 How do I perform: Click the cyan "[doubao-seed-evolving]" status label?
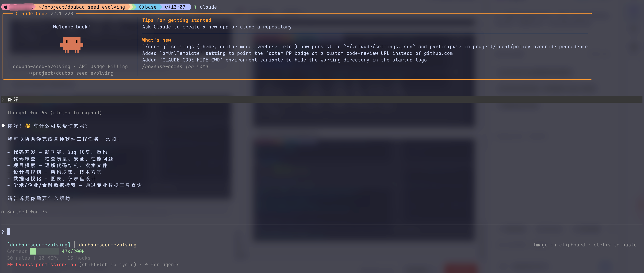pos(39,245)
